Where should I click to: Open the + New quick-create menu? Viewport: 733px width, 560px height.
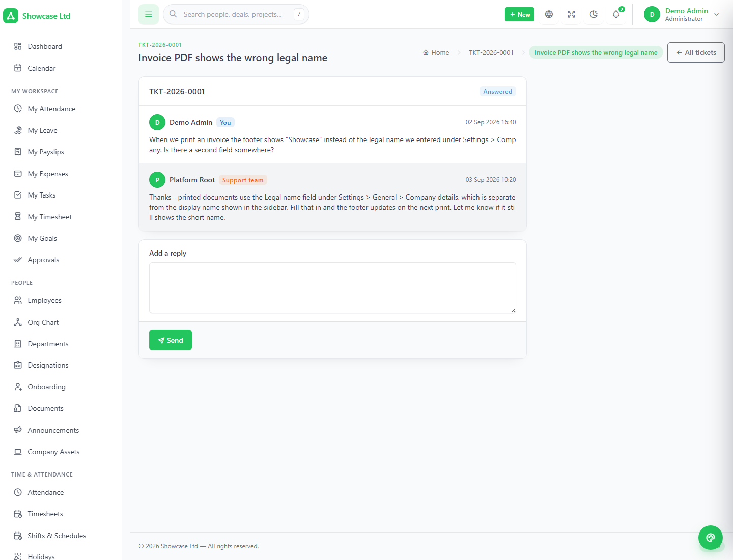tap(520, 14)
